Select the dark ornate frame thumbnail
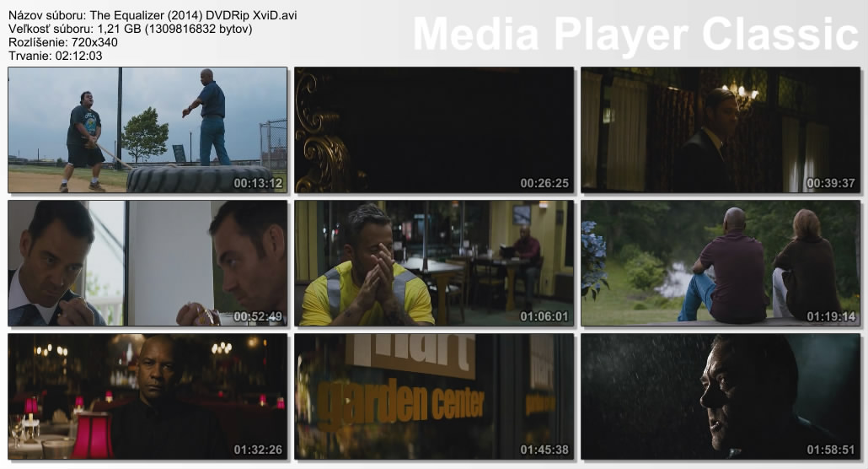Viewport: 868px width, 469px height. (434, 129)
